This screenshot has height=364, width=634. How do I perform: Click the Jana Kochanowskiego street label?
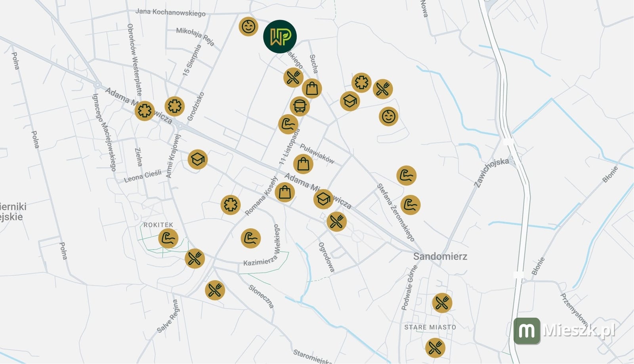(170, 12)
